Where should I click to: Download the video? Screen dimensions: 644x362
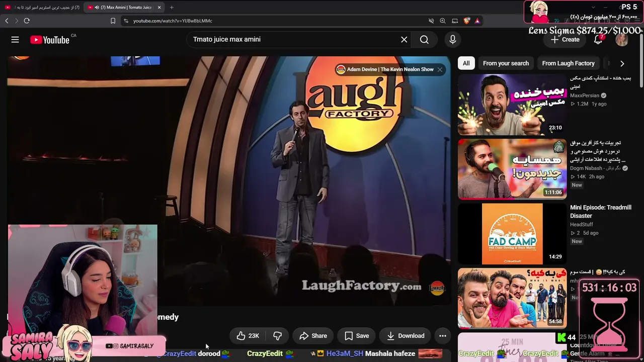click(x=406, y=336)
